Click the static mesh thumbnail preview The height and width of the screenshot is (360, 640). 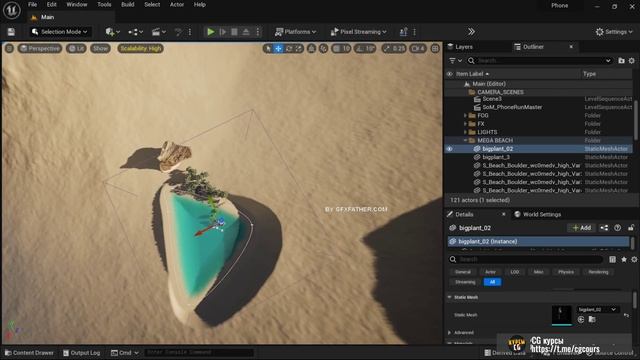click(562, 316)
